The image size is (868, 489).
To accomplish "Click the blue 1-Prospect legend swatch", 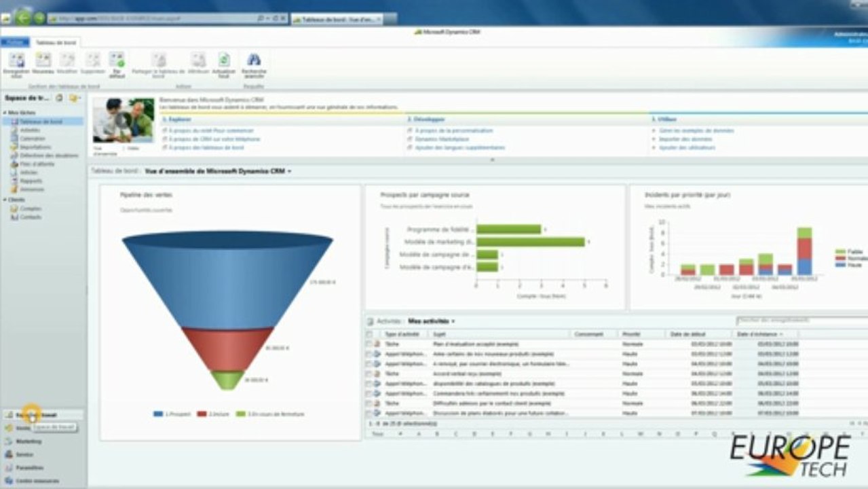I will coord(157,414).
